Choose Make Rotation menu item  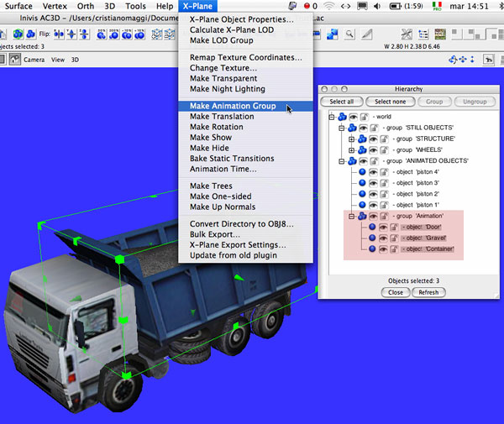pos(245,127)
